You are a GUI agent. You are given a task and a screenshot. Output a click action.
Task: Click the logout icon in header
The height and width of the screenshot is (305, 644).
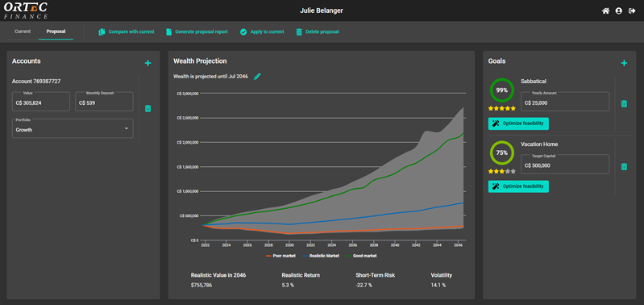point(632,11)
